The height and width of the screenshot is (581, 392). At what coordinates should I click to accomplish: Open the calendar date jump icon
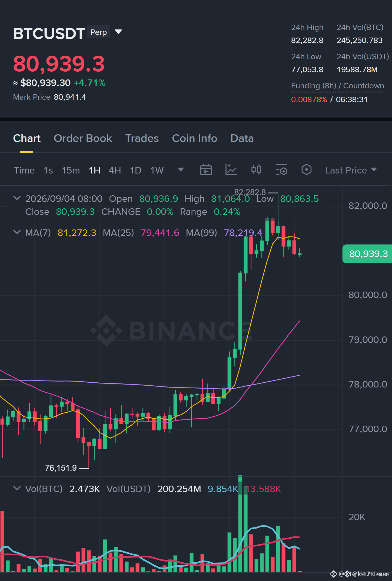(x=206, y=170)
